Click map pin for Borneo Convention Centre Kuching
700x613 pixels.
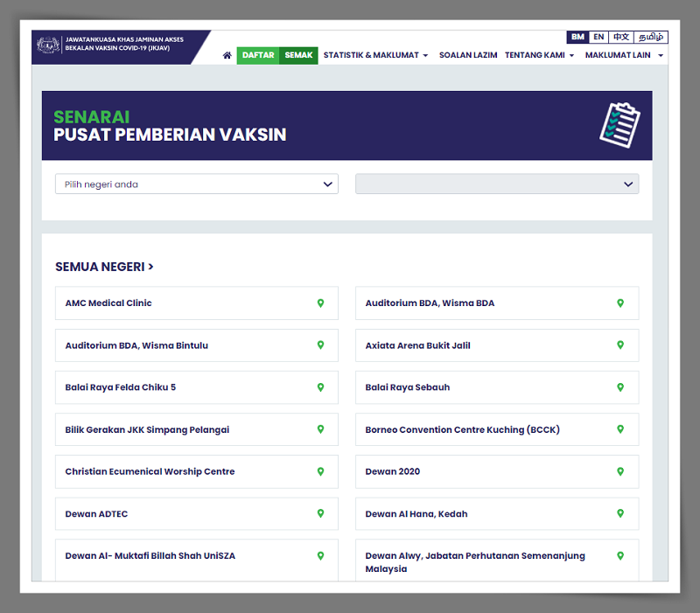click(x=620, y=429)
